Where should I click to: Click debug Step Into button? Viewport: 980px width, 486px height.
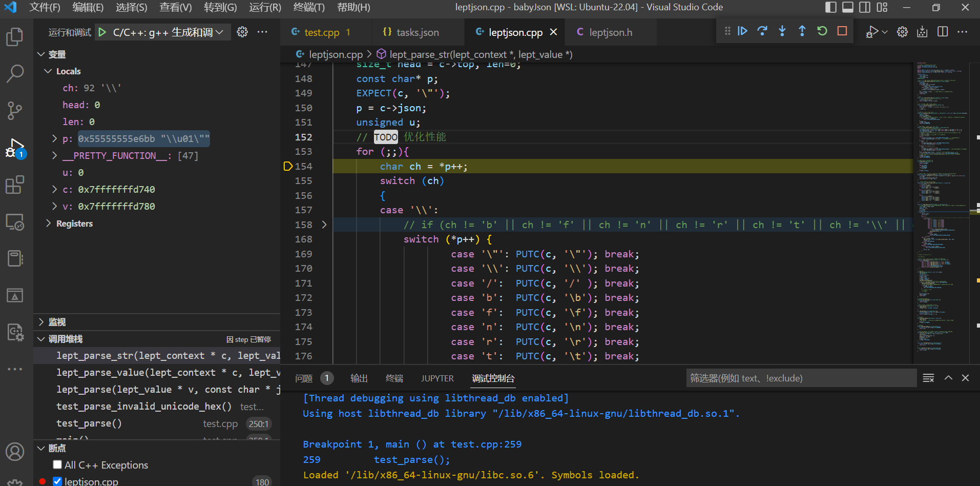point(782,31)
